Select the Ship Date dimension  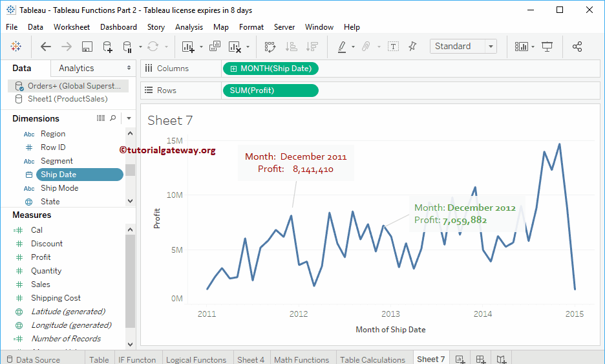point(79,175)
